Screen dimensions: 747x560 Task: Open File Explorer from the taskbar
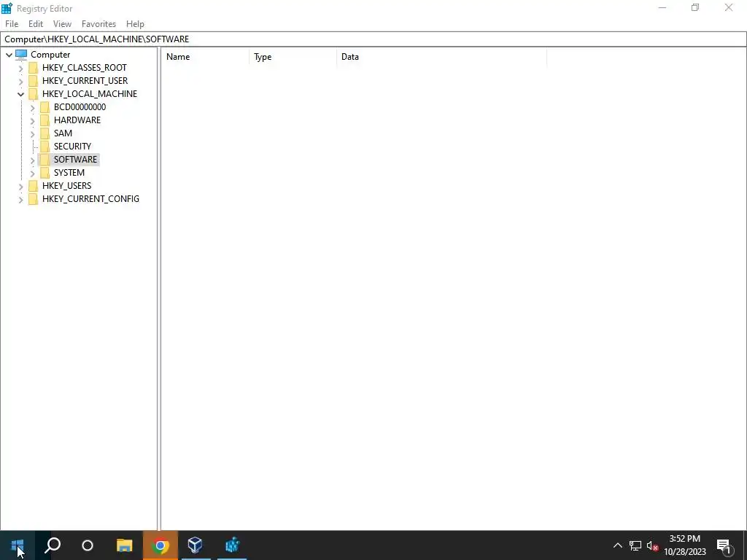click(124, 545)
